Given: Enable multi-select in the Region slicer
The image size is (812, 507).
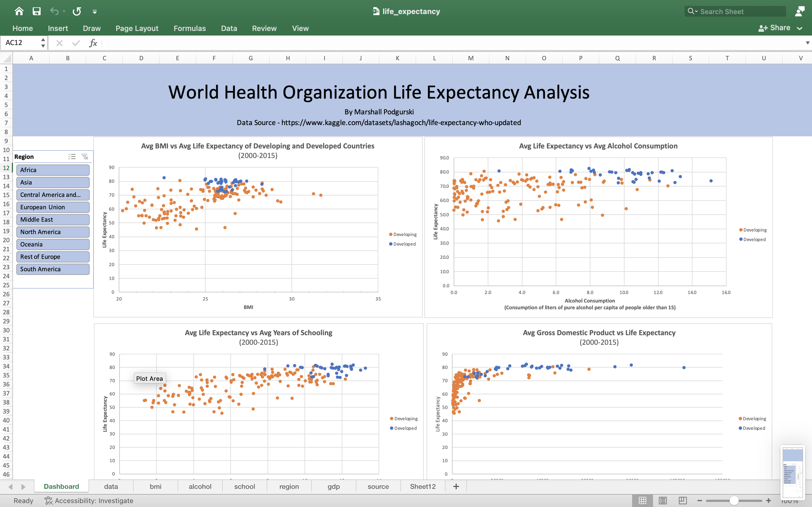Looking at the screenshot, I should pyautogui.click(x=72, y=156).
